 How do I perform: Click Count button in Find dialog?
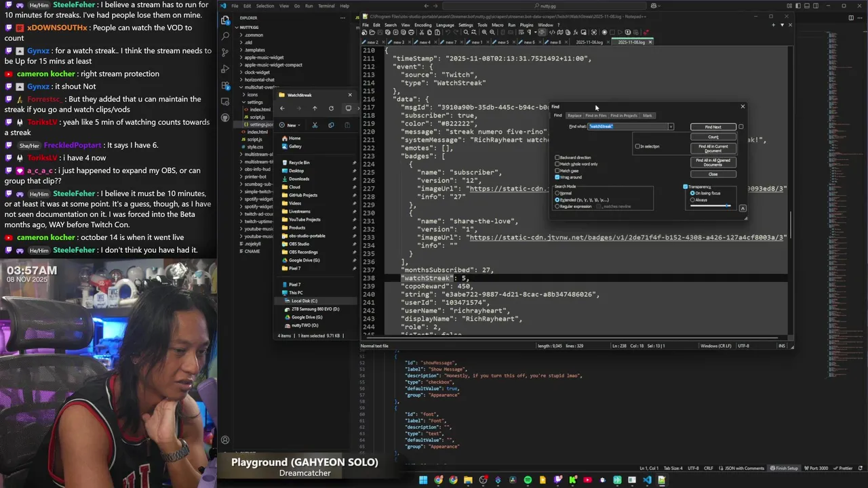coord(713,137)
